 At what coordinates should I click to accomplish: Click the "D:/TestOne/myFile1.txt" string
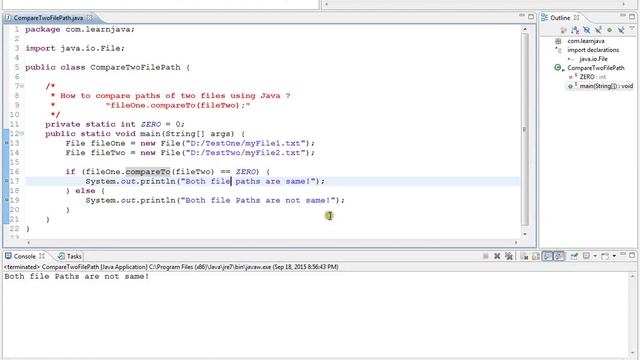[245, 143]
